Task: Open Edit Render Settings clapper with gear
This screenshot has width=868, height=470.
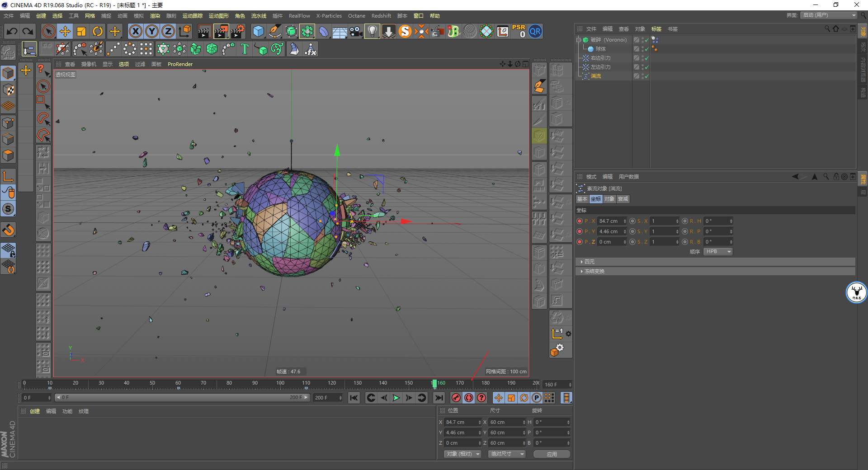Action: tap(238, 31)
